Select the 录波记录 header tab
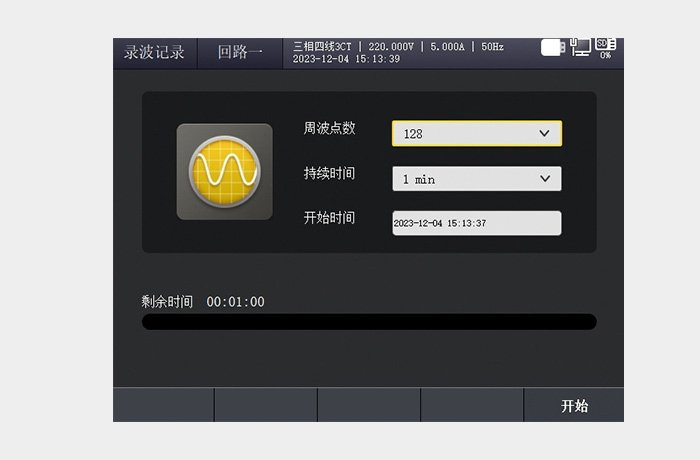 coord(154,53)
